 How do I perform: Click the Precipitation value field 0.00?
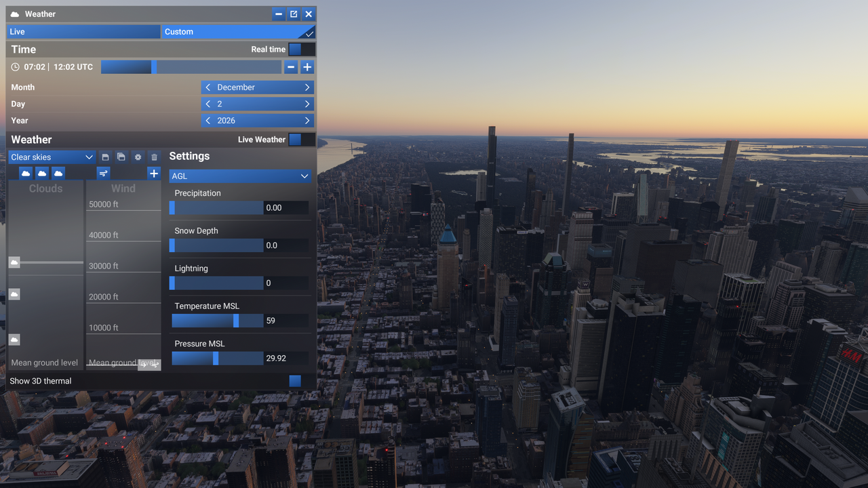tap(286, 208)
